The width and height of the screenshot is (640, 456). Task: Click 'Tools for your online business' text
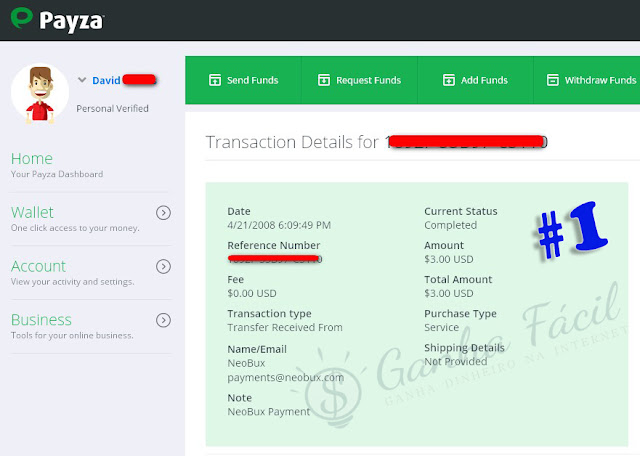(x=72, y=336)
